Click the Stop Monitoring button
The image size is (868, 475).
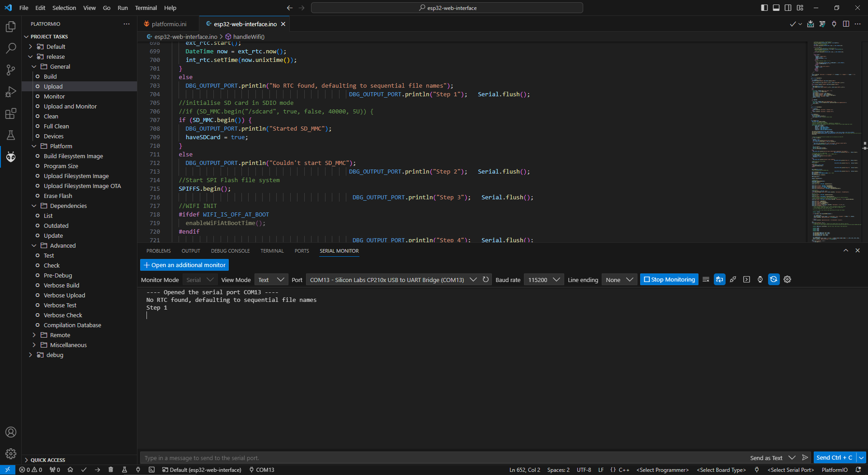point(669,280)
